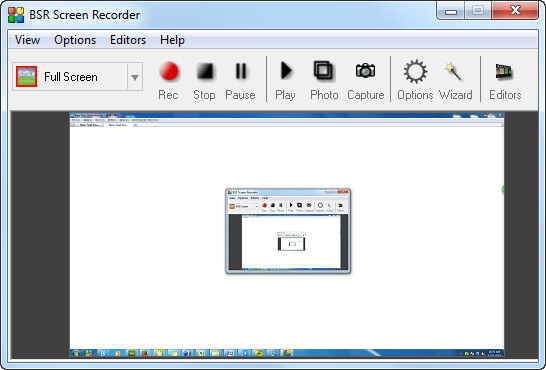The image size is (546, 370).
Task: Open the Editors menu in the menu bar
Action: coord(128,40)
